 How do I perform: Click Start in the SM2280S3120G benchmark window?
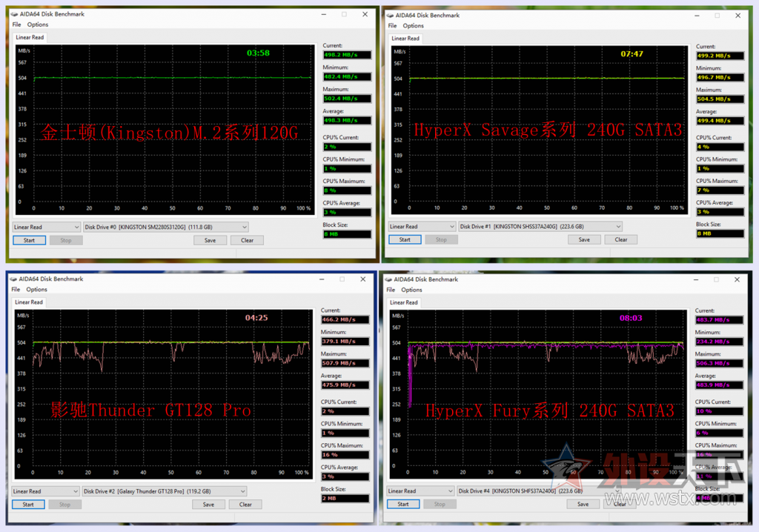click(x=29, y=241)
